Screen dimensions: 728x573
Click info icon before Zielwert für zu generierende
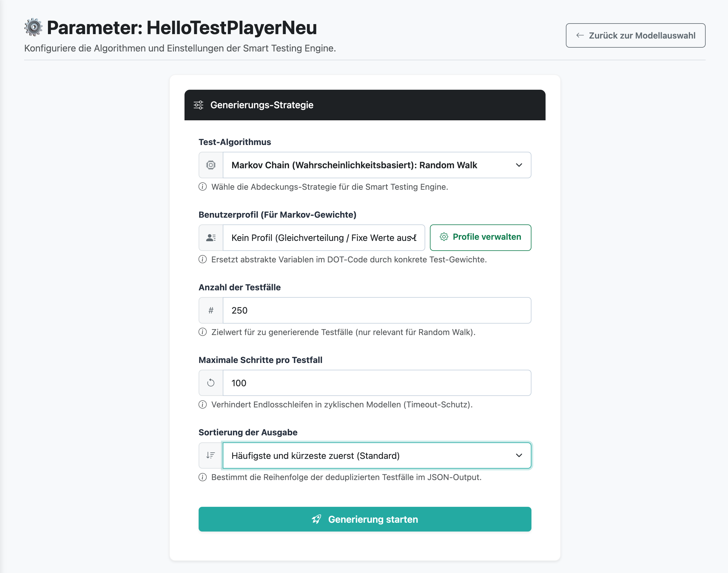202,332
